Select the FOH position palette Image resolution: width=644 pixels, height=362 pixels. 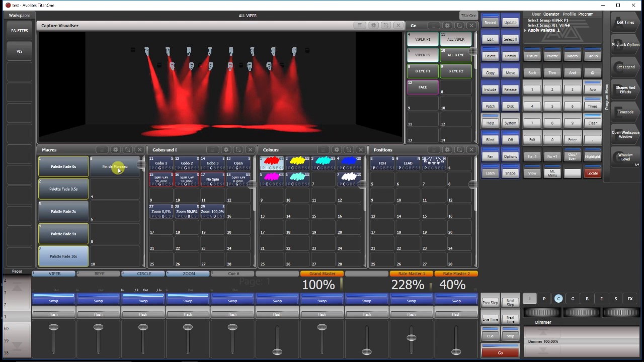click(x=382, y=163)
